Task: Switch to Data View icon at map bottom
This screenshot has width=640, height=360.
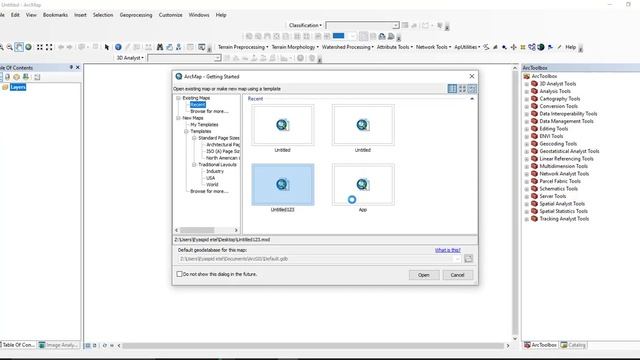Action: [87, 345]
